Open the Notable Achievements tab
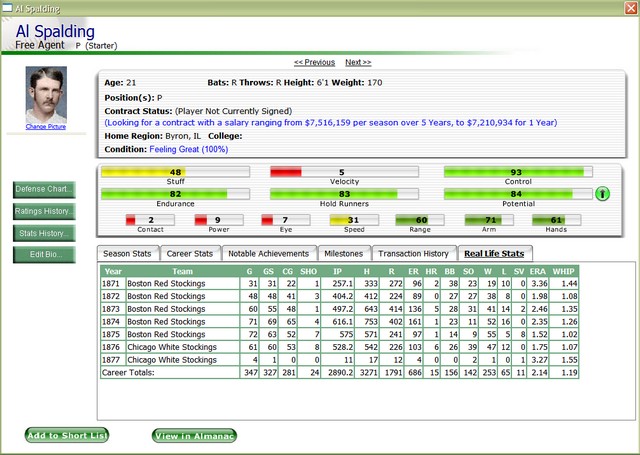This screenshot has height=455, width=640. pos(269,253)
